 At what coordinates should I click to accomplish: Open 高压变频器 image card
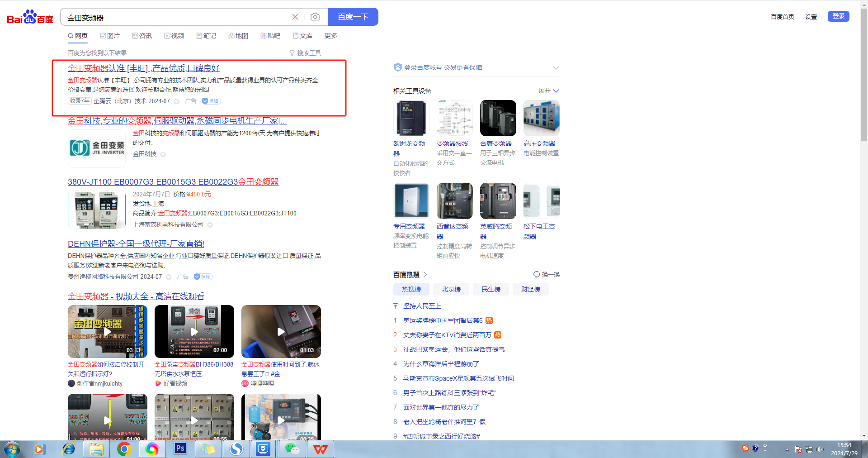[542, 118]
